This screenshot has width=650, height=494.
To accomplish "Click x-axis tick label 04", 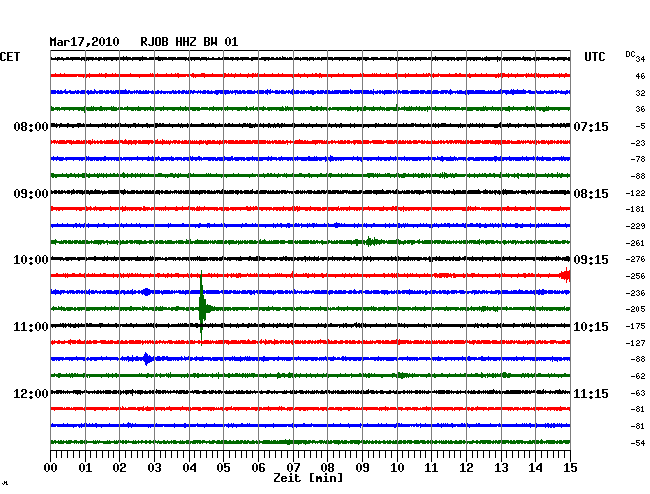I will pos(189,468).
